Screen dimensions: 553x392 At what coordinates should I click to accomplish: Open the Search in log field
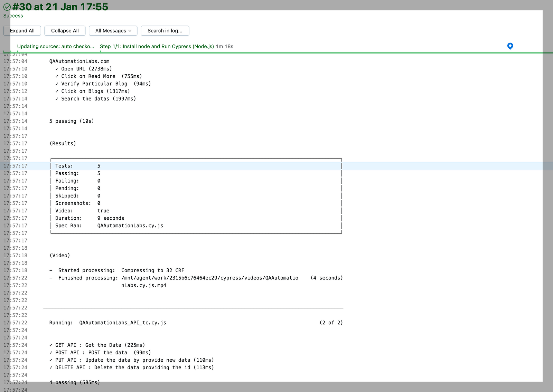click(165, 31)
